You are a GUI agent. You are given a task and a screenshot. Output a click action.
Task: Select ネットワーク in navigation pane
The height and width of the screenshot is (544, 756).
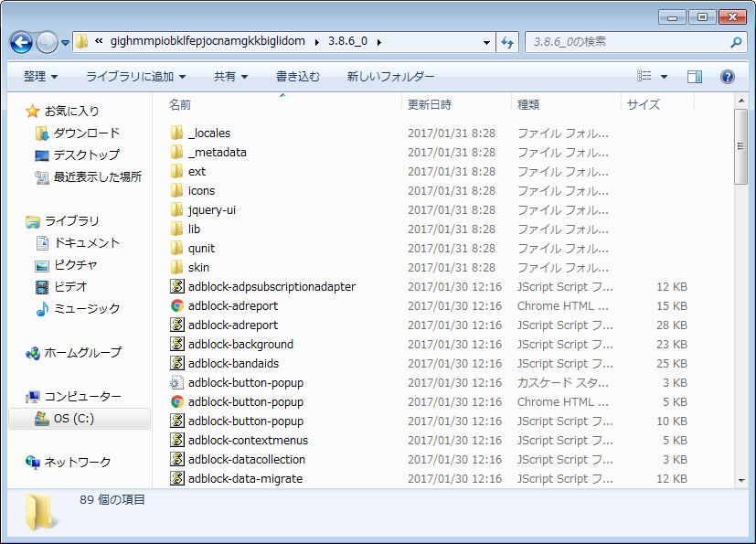pyautogui.click(x=77, y=462)
